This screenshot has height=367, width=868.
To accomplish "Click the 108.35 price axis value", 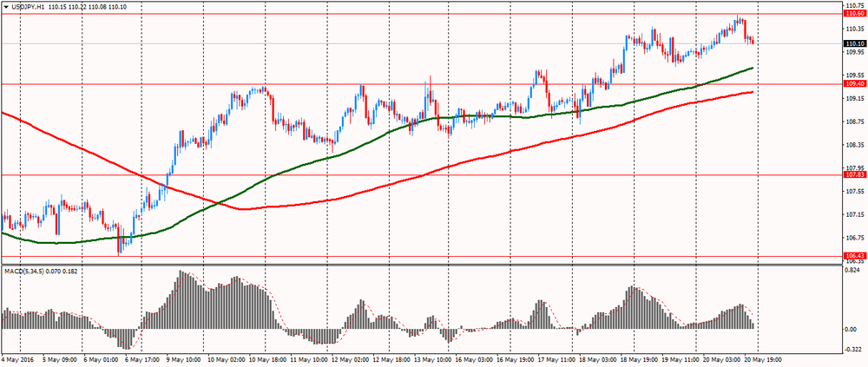I will [854, 145].
